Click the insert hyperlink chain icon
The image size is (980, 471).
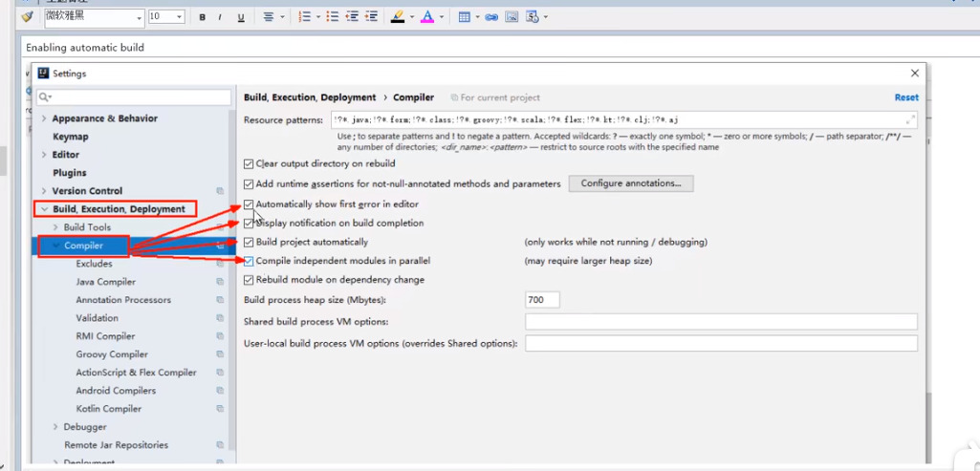491,17
